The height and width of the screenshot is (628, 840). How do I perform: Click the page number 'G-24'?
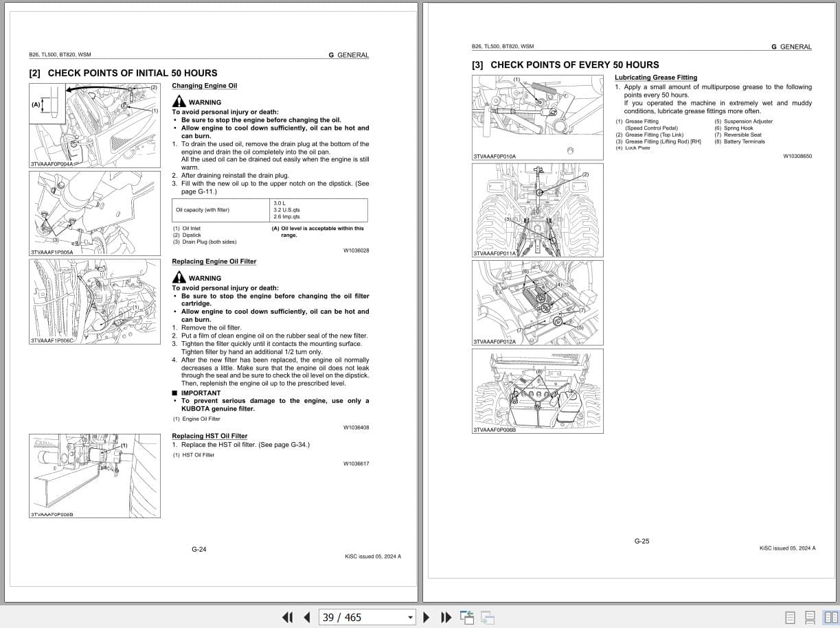coord(198,549)
